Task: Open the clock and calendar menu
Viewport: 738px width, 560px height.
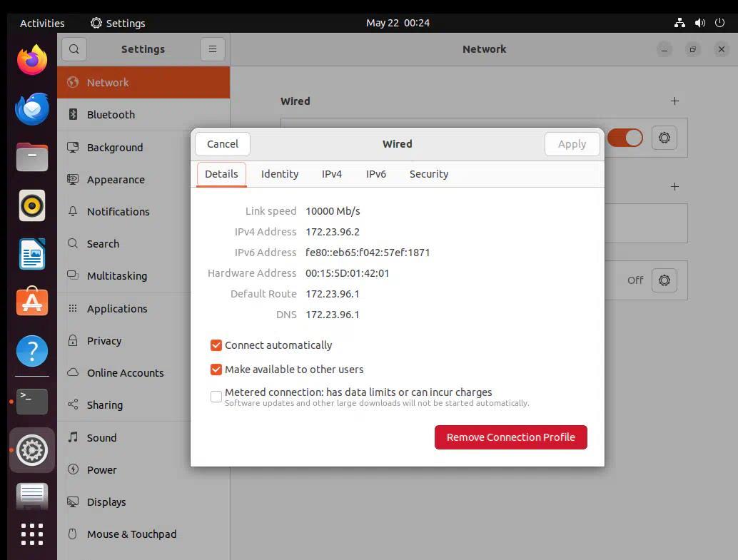Action: (x=398, y=23)
